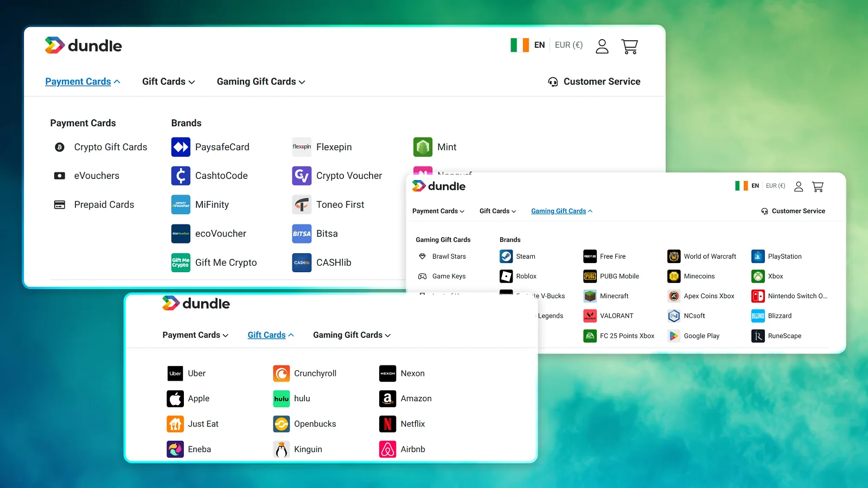Viewport: 868px width, 488px height.
Task: Click Toneo First brand icon
Action: tap(302, 204)
